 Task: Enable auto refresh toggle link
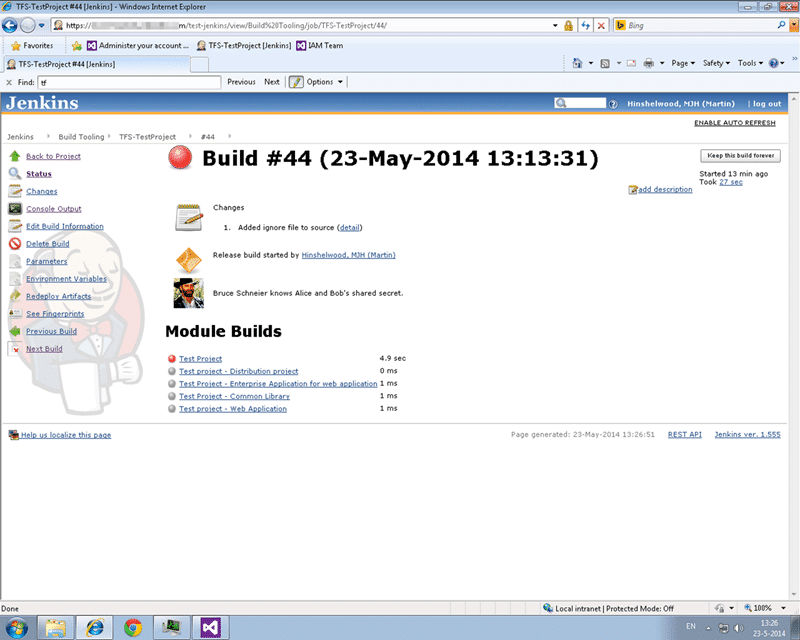coord(735,123)
